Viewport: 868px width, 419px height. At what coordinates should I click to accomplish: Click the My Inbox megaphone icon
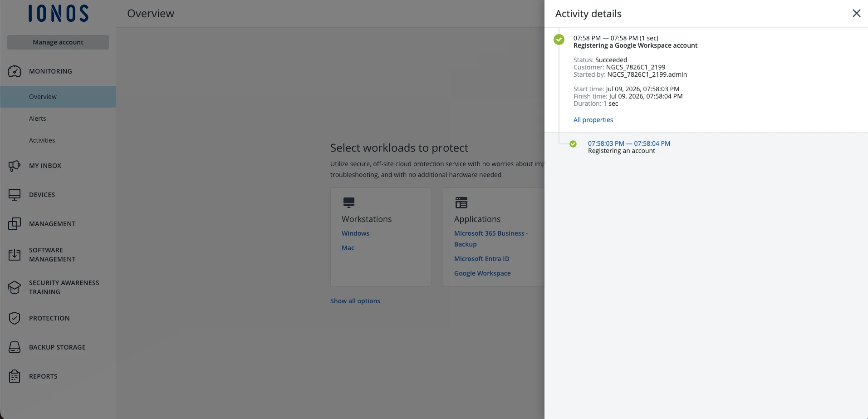pyautogui.click(x=15, y=166)
